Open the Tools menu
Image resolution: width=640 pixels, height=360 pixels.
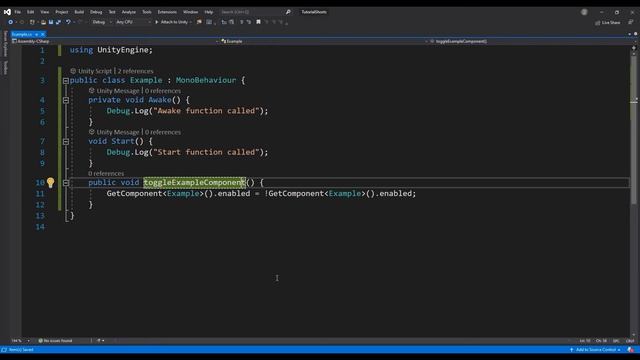147,12
